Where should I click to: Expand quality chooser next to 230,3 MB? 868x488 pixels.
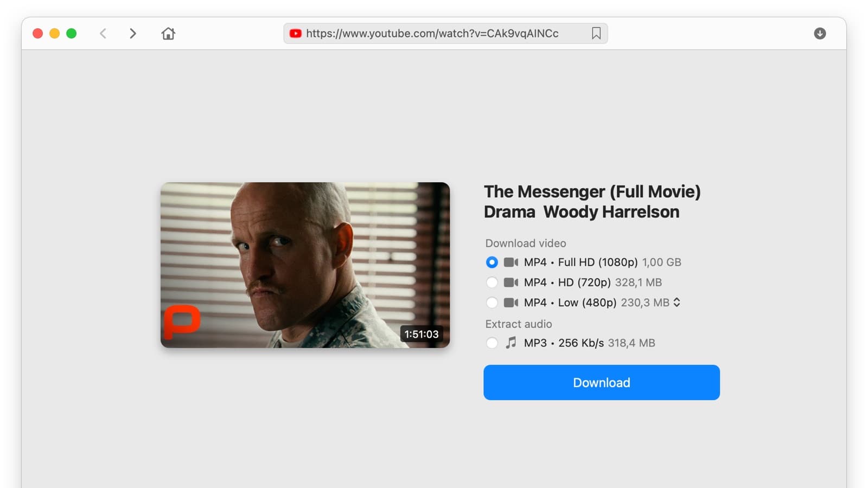(x=676, y=303)
